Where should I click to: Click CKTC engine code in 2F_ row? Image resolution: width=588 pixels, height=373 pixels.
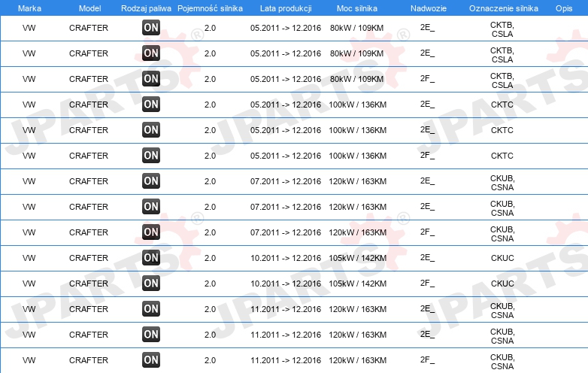(502, 156)
